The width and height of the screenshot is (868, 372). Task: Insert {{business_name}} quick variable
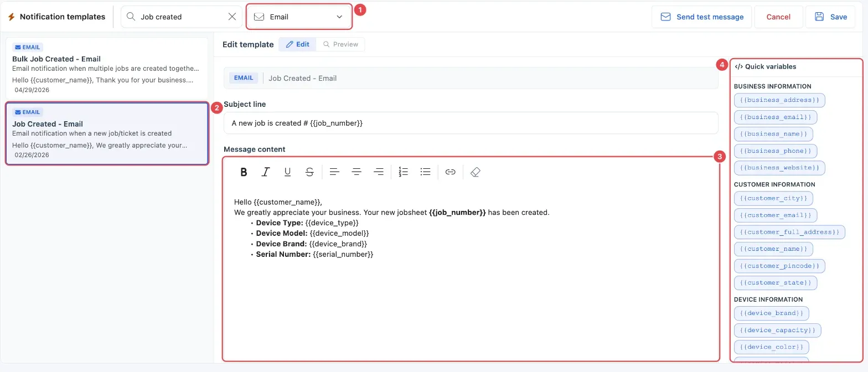(773, 134)
